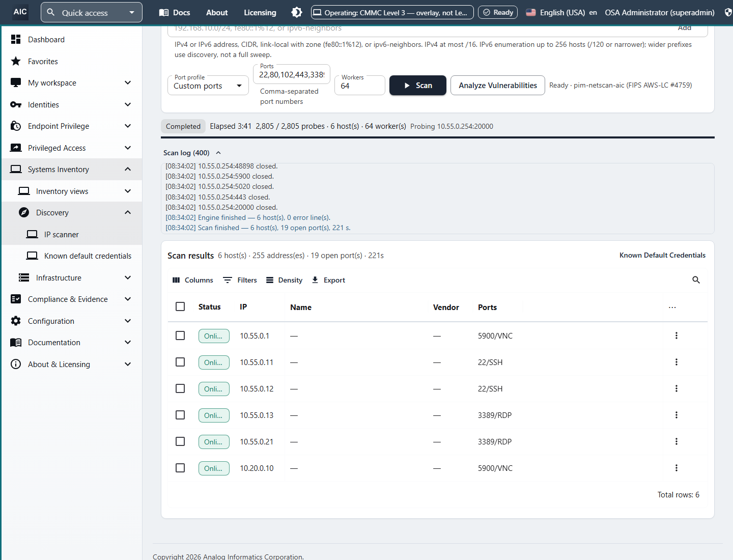This screenshot has width=733, height=560.
Task: Expand the Compliance & Evidence menu
Action: coord(72,299)
